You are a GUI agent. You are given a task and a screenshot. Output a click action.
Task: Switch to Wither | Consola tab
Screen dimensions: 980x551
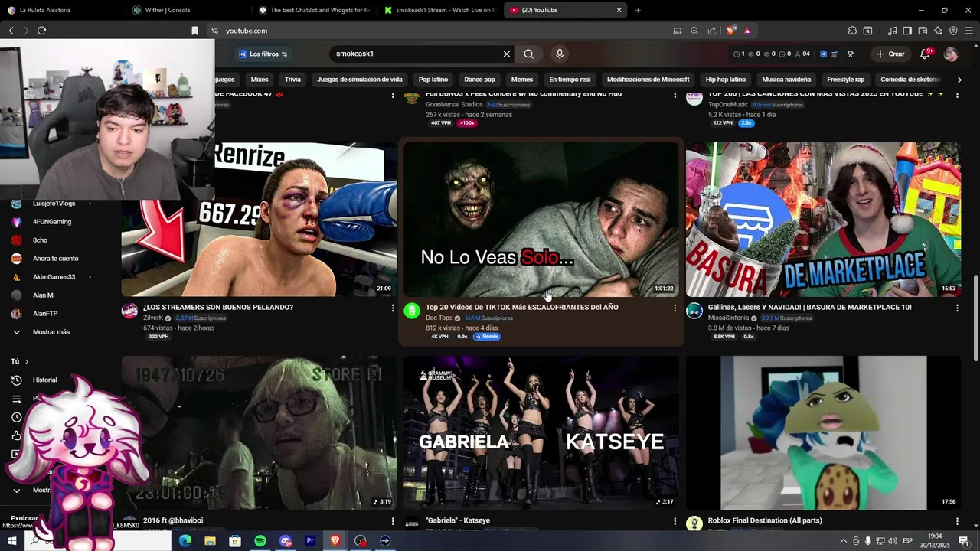click(x=188, y=10)
